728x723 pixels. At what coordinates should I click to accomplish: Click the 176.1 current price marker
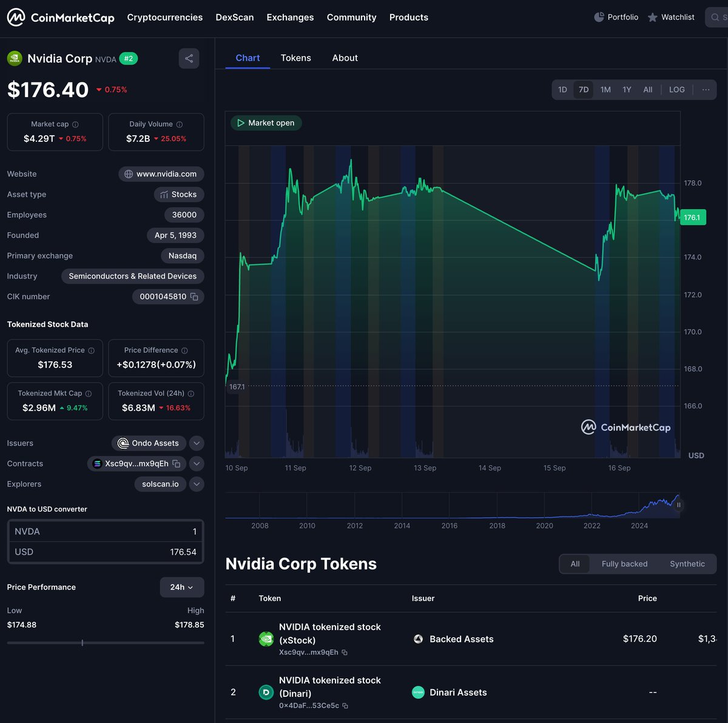[x=693, y=217]
